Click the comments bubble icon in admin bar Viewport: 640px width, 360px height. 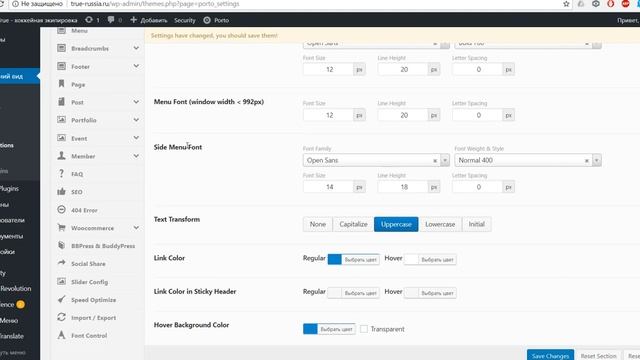pyautogui.click(x=111, y=20)
